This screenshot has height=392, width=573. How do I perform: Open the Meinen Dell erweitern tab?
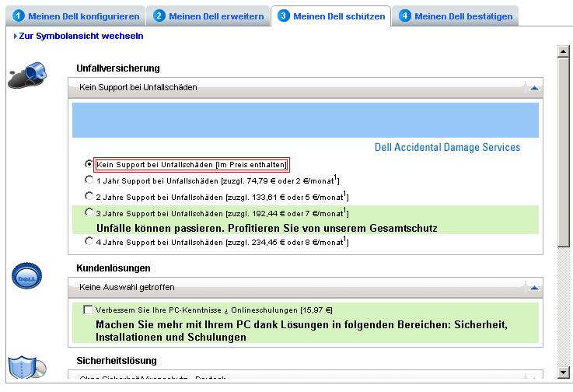coord(208,16)
